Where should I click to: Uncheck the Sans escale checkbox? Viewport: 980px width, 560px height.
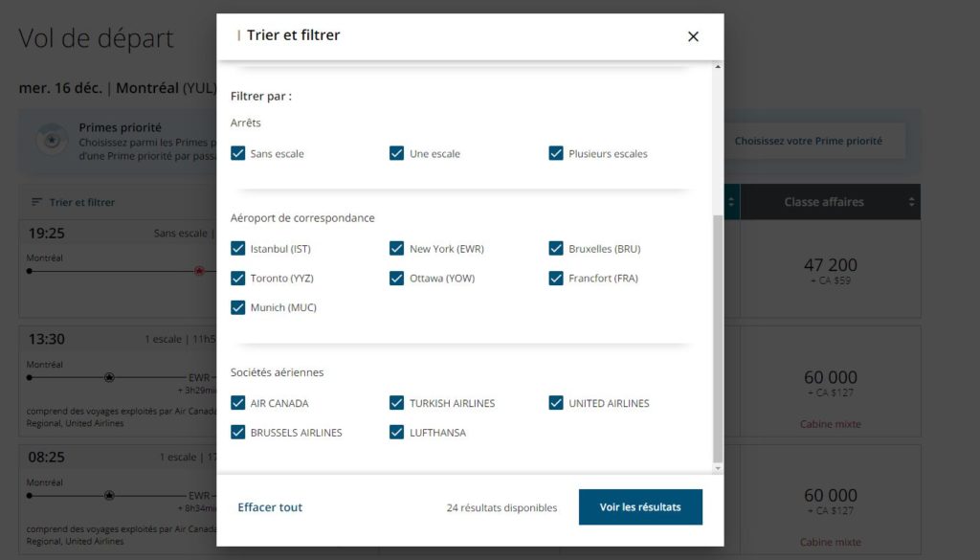point(238,153)
